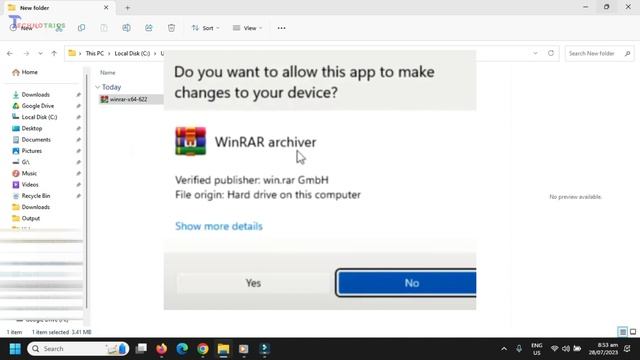Viewport: 640px width, 360px height.
Task: Click Yes in the UAC prompt
Action: point(253,283)
